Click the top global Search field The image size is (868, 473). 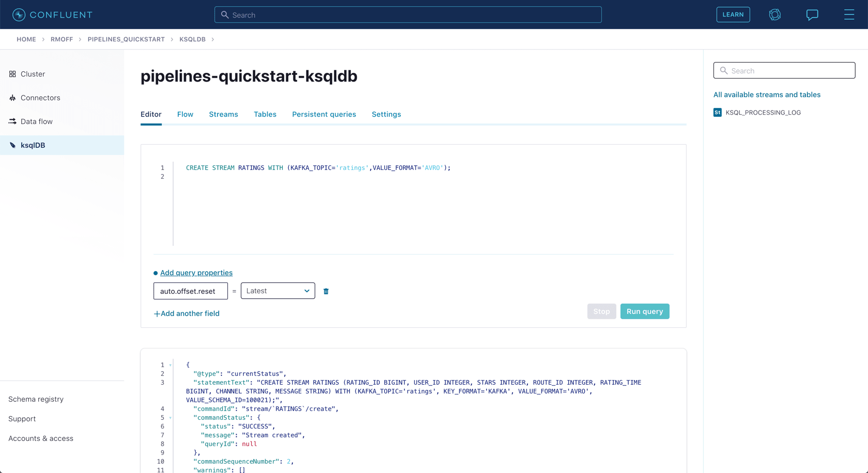coord(408,14)
